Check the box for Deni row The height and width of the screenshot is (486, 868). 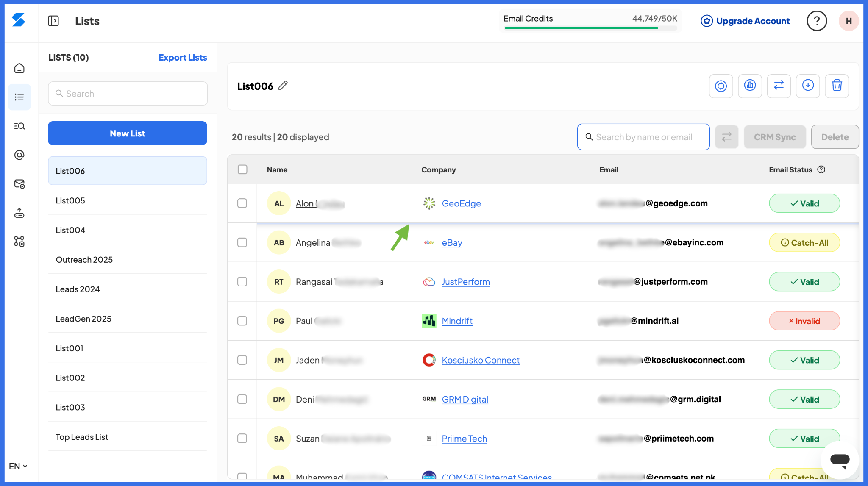click(x=242, y=399)
